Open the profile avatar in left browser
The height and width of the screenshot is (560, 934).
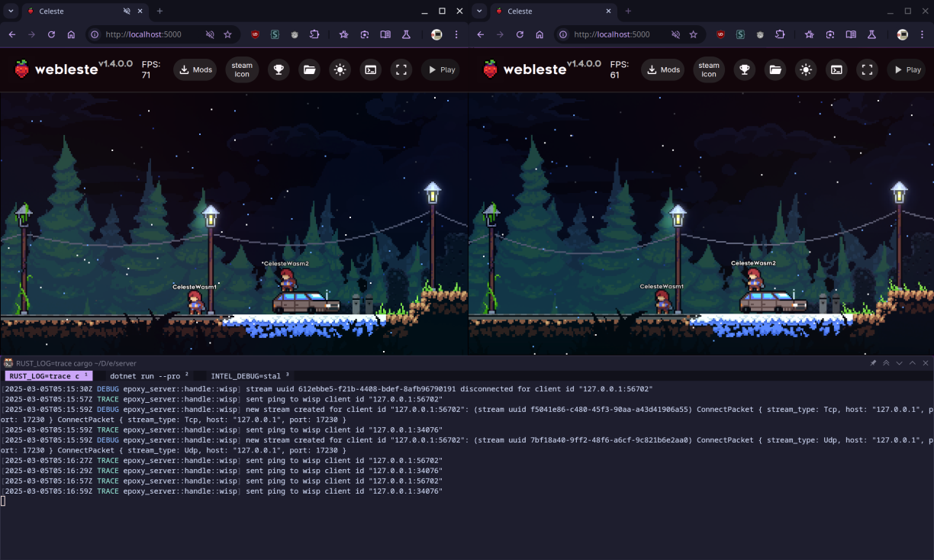[x=436, y=34]
